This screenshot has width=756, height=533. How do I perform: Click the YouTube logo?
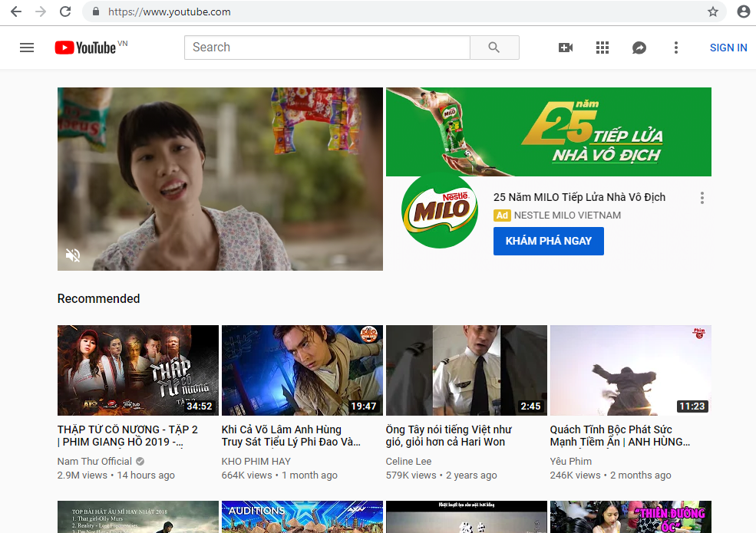pos(86,48)
